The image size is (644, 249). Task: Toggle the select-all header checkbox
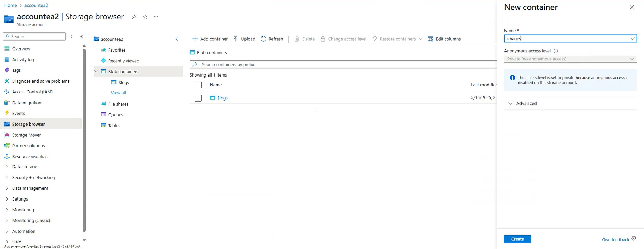coord(198,85)
